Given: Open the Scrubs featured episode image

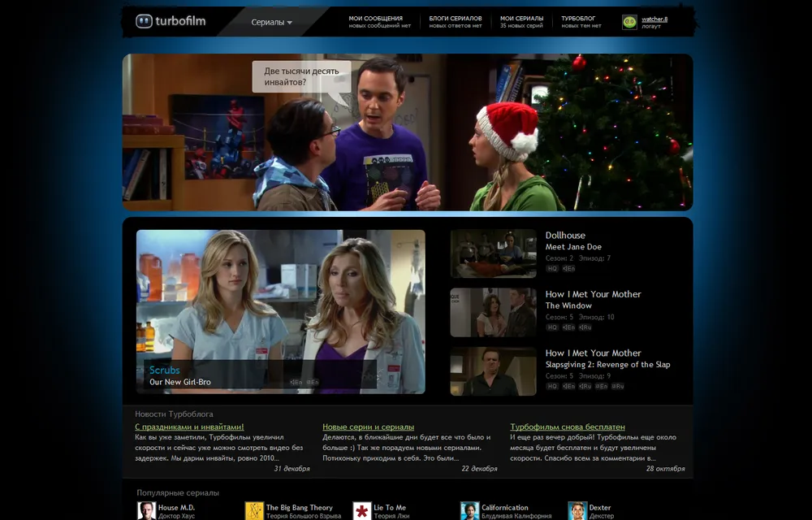Looking at the screenshot, I should pyautogui.click(x=281, y=311).
